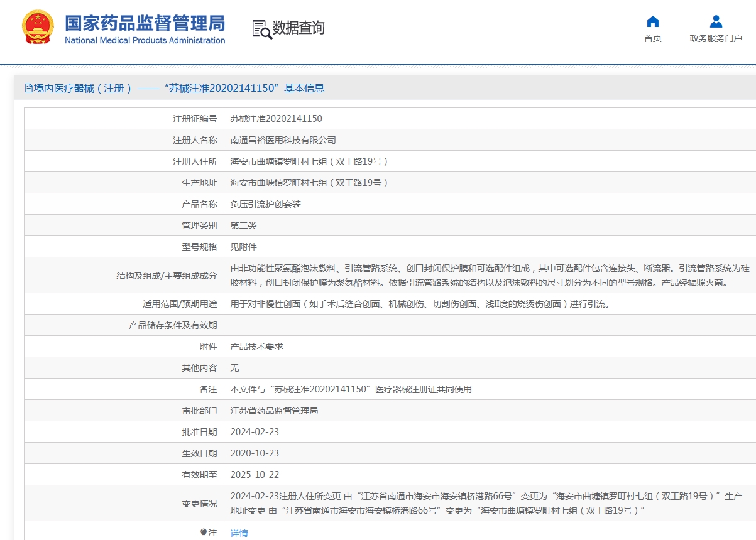Click the 管理类别 label
The width and height of the screenshot is (756, 540).
point(199,225)
